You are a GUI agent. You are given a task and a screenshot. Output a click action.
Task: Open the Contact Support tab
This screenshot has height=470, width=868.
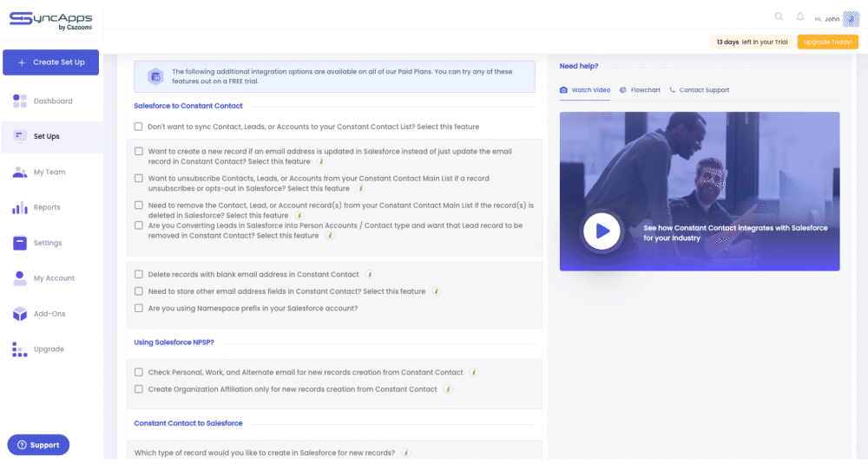tap(699, 90)
